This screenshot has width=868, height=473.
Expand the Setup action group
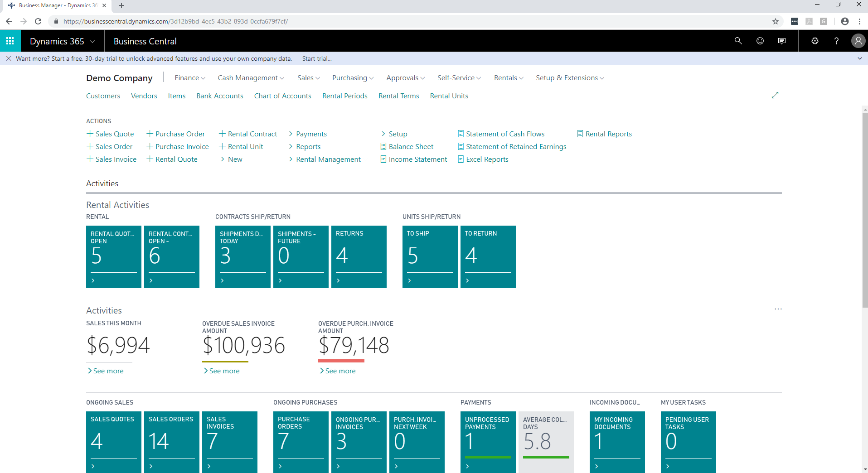tap(394, 134)
